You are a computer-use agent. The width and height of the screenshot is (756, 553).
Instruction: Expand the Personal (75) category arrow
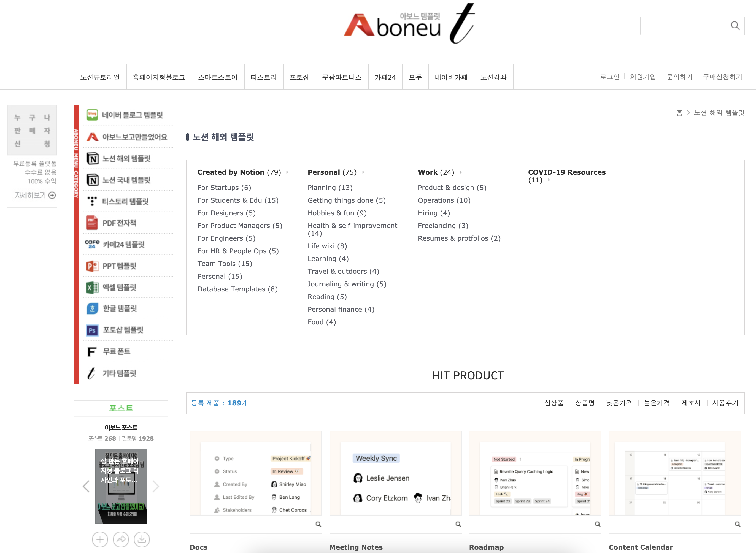(x=363, y=172)
